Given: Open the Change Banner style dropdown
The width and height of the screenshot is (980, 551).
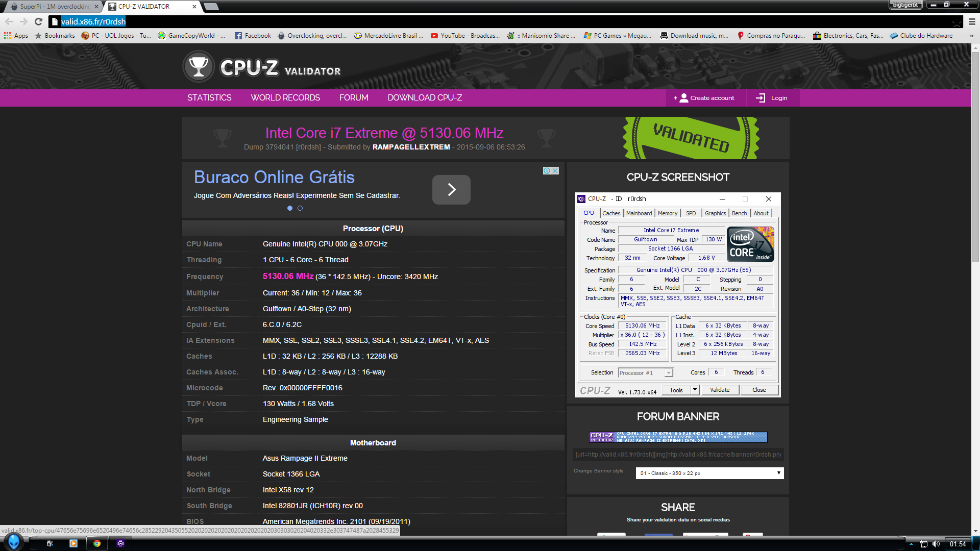Looking at the screenshot, I should click(x=709, y=473).
